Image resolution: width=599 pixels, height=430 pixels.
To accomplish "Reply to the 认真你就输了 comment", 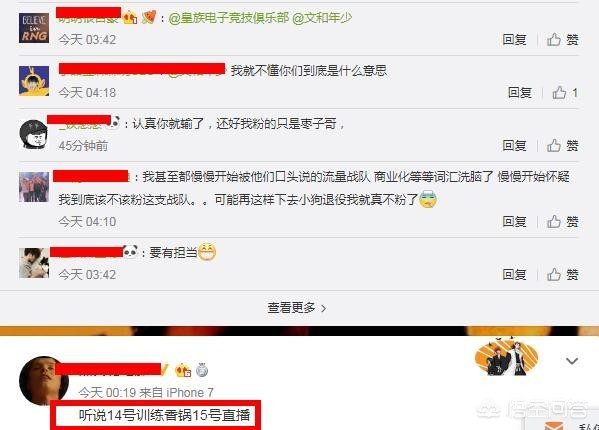I will tap(514, 145).
